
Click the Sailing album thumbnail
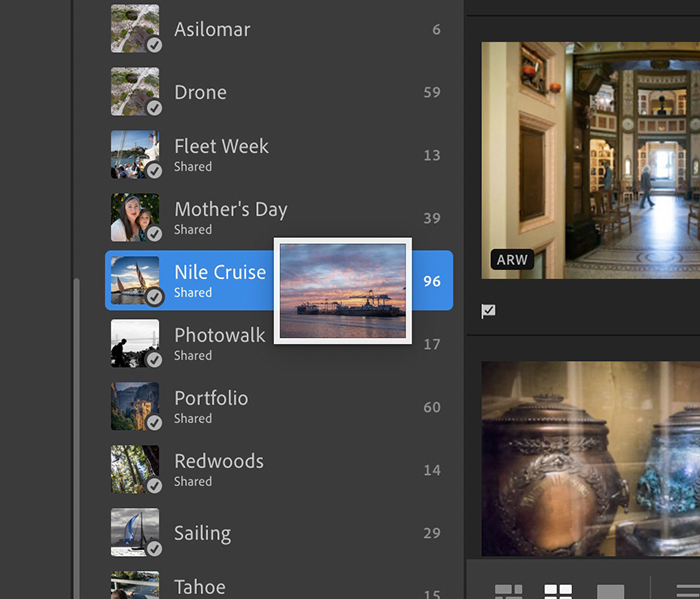(x=135, y=532)
